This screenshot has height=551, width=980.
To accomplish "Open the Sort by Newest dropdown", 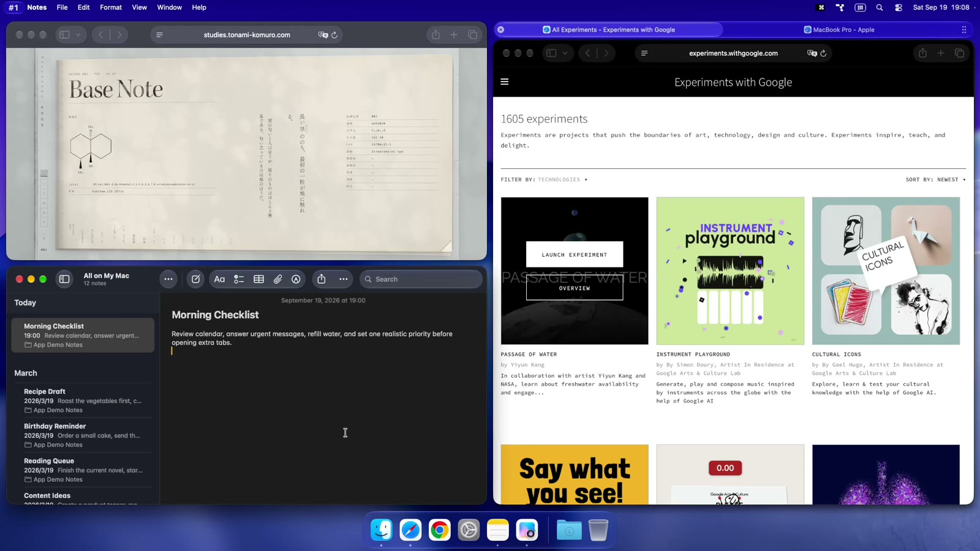I will (x=936, y=179).
